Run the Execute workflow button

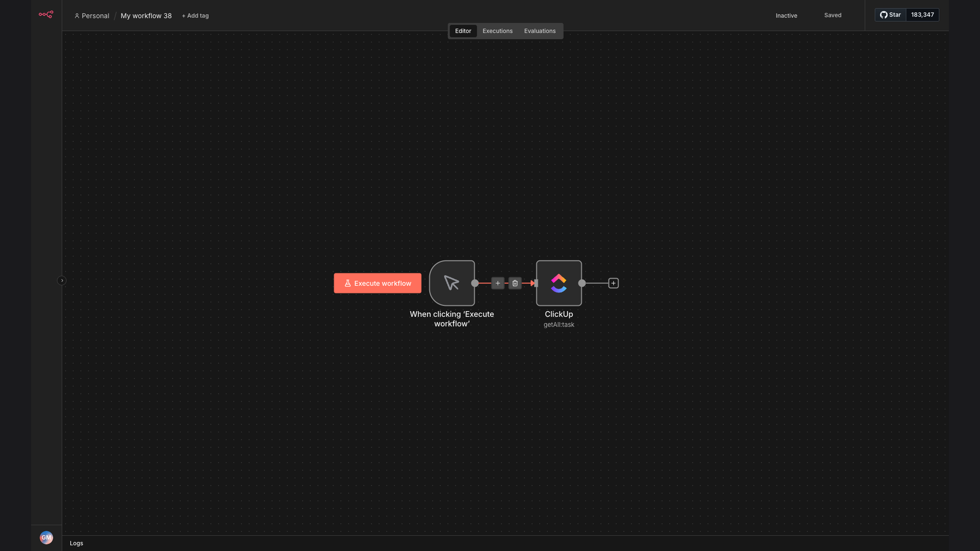[x=378, y=283]
